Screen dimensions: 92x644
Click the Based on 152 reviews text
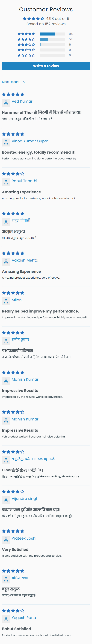[x=46, y=24]
